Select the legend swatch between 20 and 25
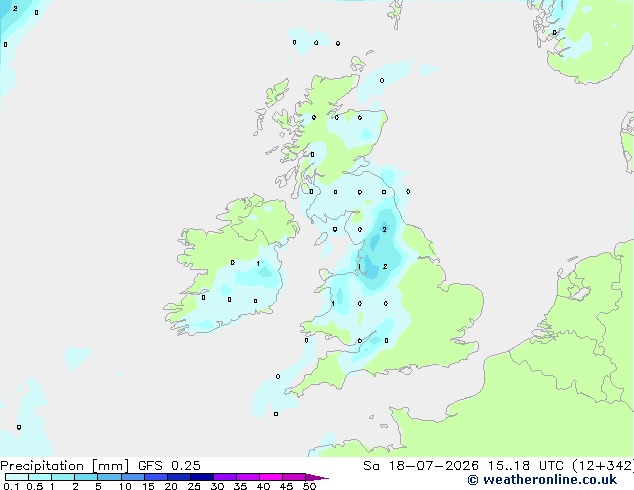The height and width of the screenshot is (490, 634). 179,477
